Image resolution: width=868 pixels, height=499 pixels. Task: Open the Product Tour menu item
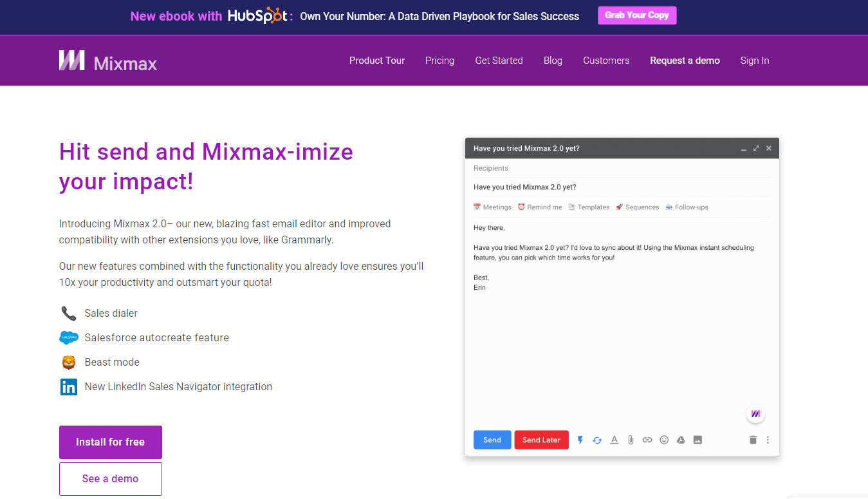coord(377,61)
